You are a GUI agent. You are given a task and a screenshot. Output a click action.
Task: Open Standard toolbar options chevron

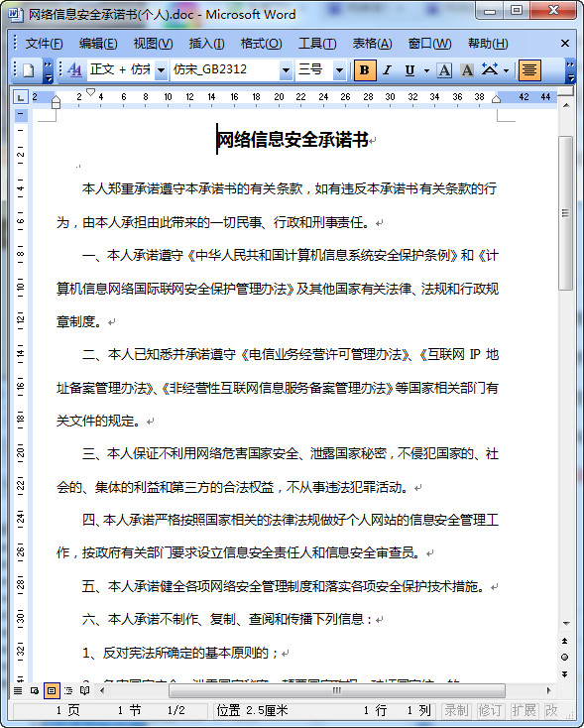49,70
